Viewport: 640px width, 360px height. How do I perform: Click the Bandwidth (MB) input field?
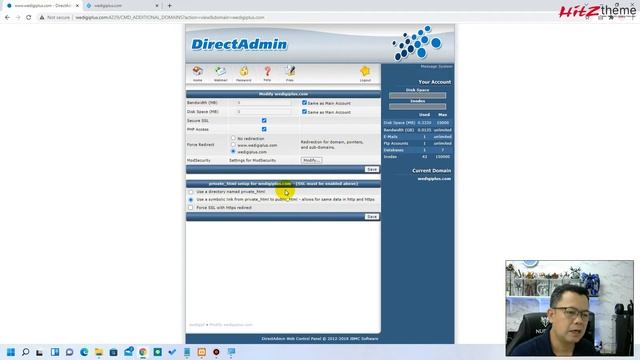coord(264,103)
